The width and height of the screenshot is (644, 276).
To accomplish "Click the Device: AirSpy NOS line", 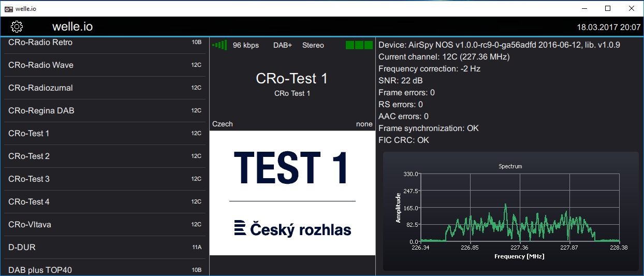I will tap(499, 45).
